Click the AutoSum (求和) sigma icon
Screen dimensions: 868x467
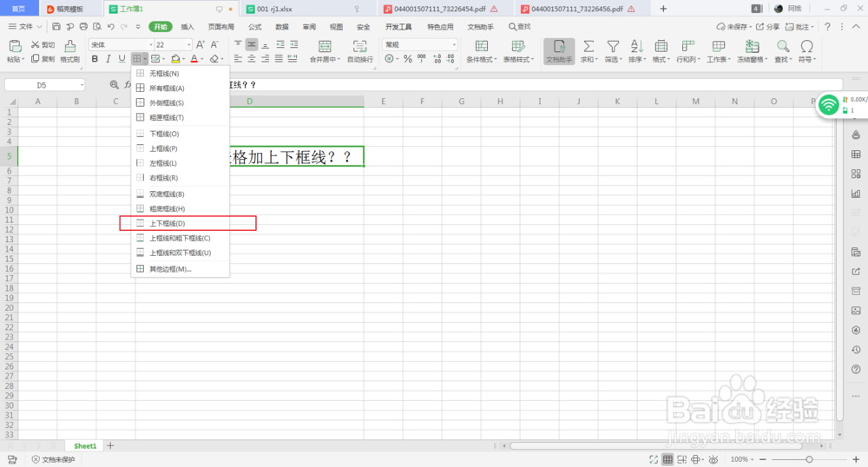pyautogui.click(x=589, y=47)
